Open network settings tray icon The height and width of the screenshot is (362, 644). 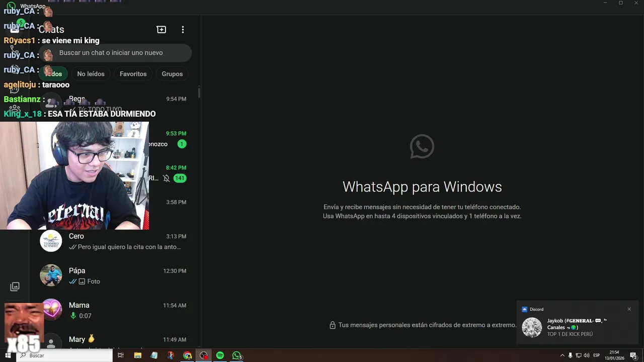tap(579, 355)
